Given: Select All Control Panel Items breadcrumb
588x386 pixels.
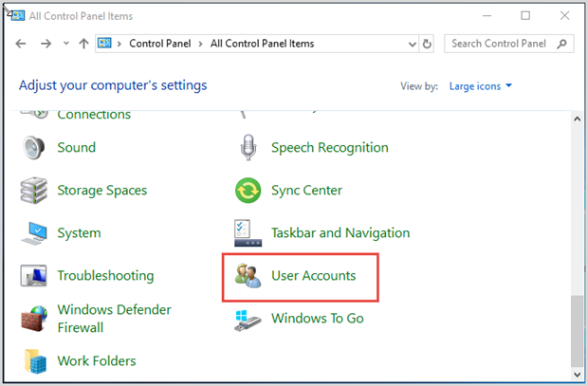Looking at the screenshot, I should pyautogui.click(x=262, y=44).
